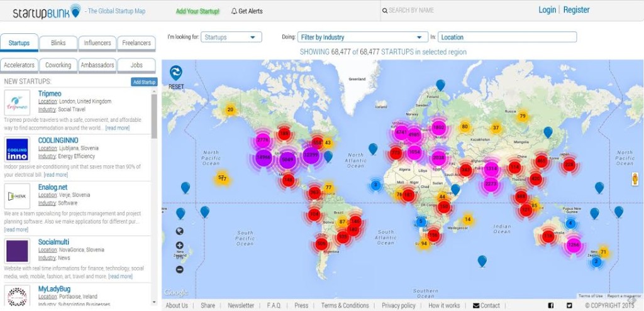Open the 2038 cluster marker
The width and height of the screenshot is (644, 311).
tap(438, 158)
